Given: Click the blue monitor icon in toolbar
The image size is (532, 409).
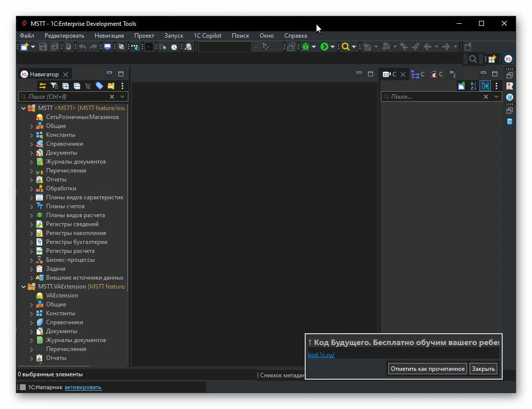Looking at the screenshot, I should click(107, 47).
